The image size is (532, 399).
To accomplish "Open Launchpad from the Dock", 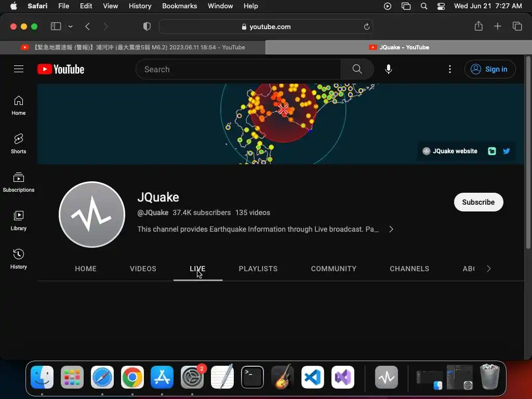I will (72, 377).
